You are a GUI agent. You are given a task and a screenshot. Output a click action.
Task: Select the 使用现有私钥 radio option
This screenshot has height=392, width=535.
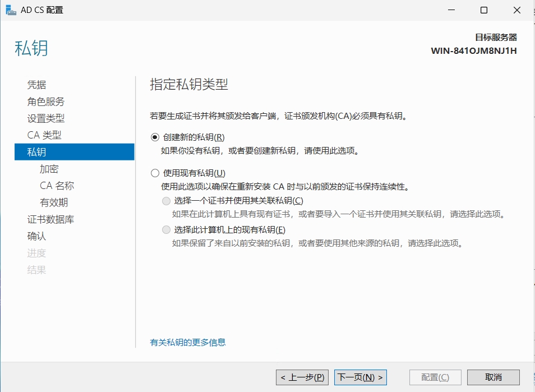(155, 173)
